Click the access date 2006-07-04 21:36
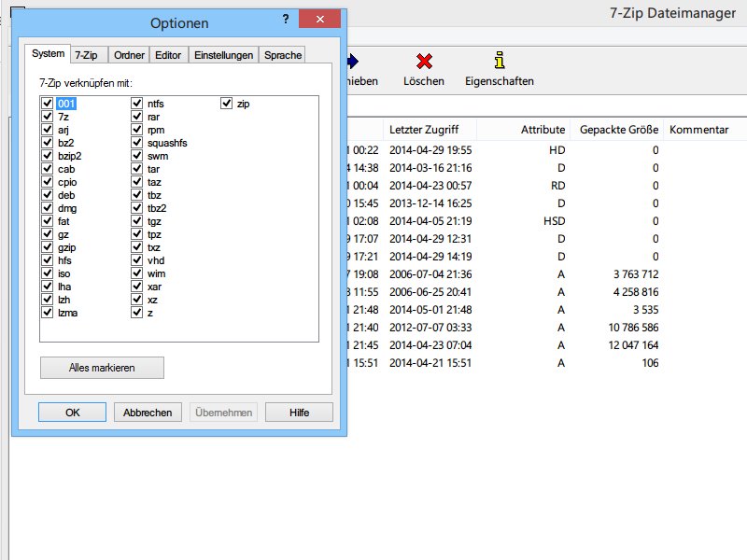The width and height of the screenshot is (747, 560). pyautogui.click(x=430, y=274)
